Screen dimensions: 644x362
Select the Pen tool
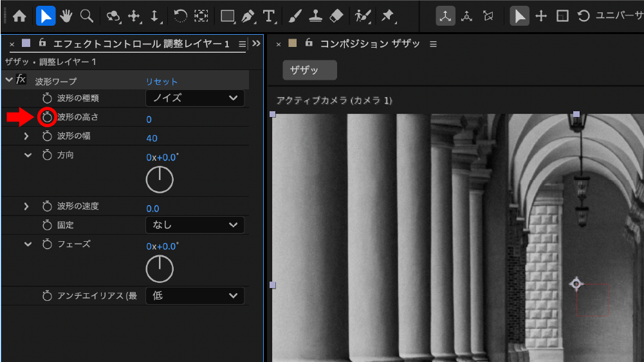[x=248, y=17]
